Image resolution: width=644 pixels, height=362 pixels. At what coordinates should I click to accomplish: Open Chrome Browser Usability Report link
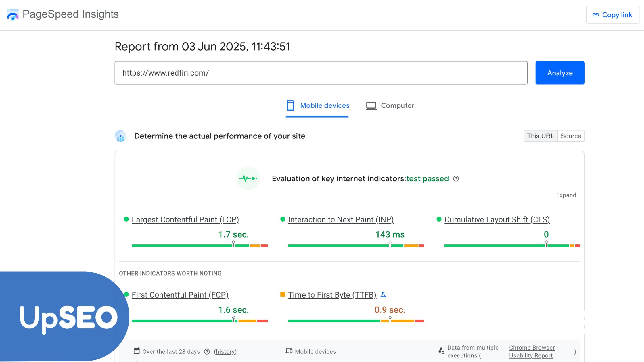point(532,352)
